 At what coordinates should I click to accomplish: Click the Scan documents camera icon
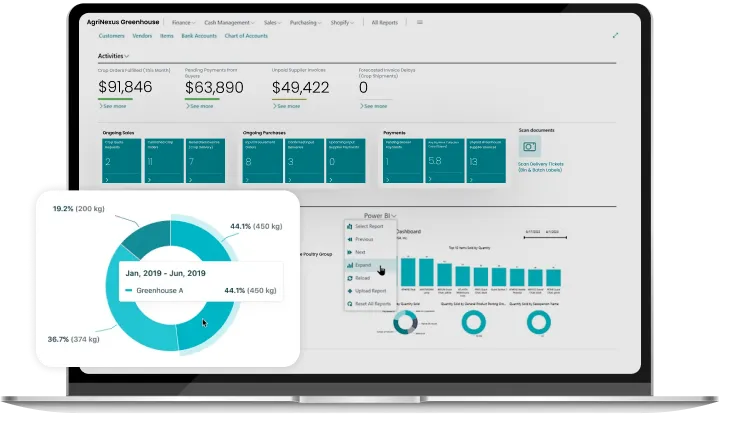pos(529,146)
